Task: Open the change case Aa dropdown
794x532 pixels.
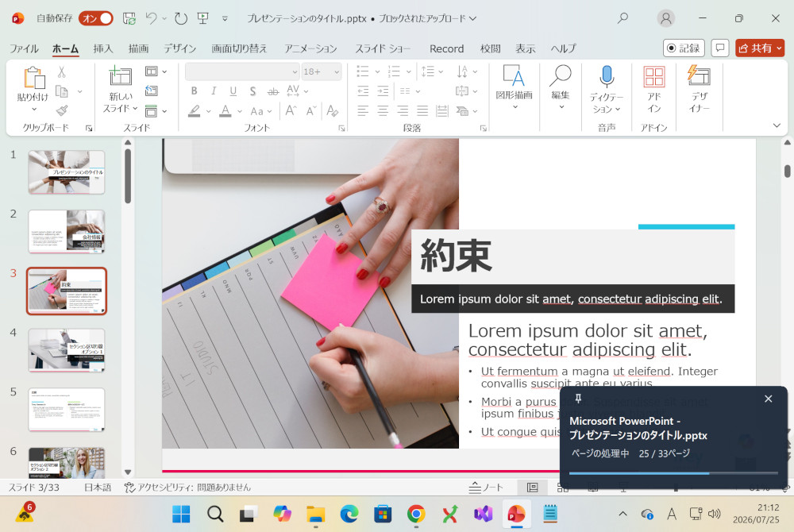Action: [260, 111]
